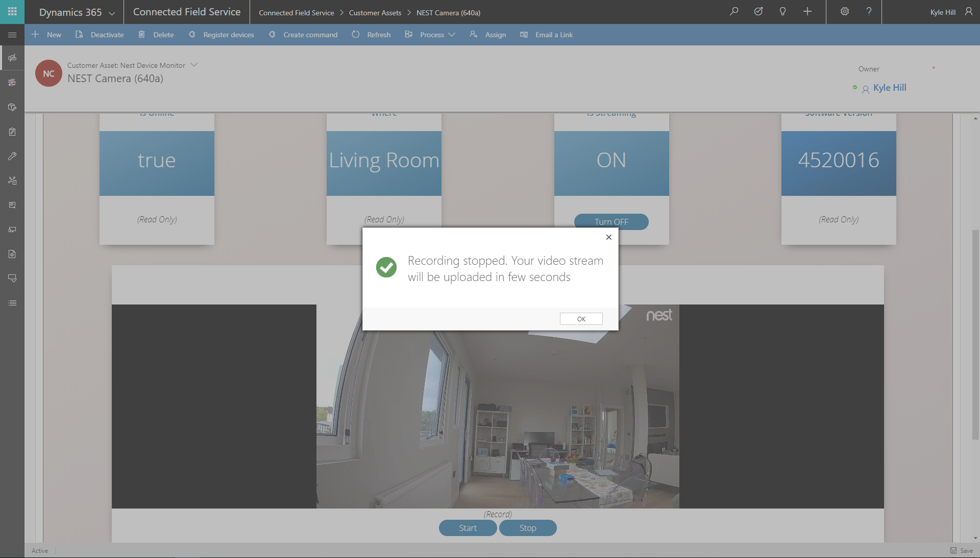
Task: Open Connected Field Service breadcrumb link
Action: pos(296,13)
